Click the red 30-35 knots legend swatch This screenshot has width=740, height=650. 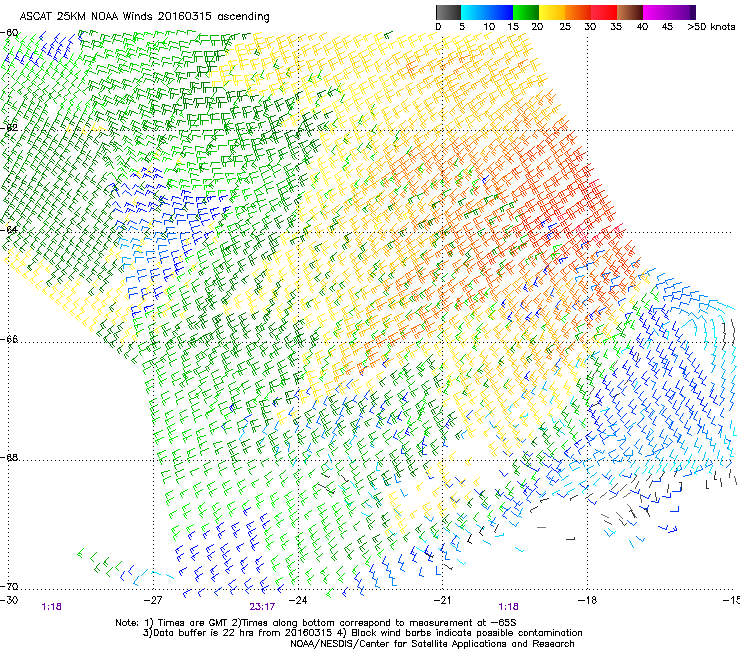[x=604, y=12]
